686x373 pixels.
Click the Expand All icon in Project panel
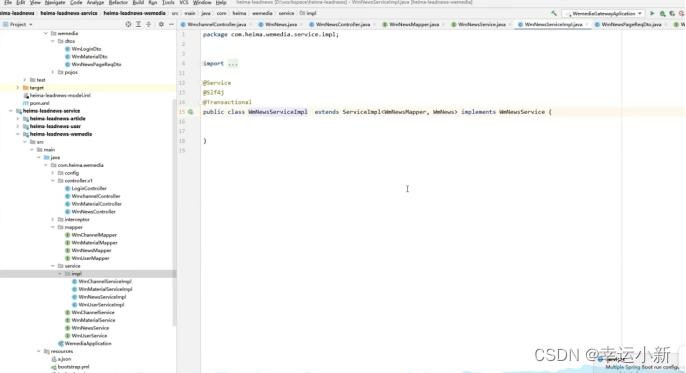138,24
